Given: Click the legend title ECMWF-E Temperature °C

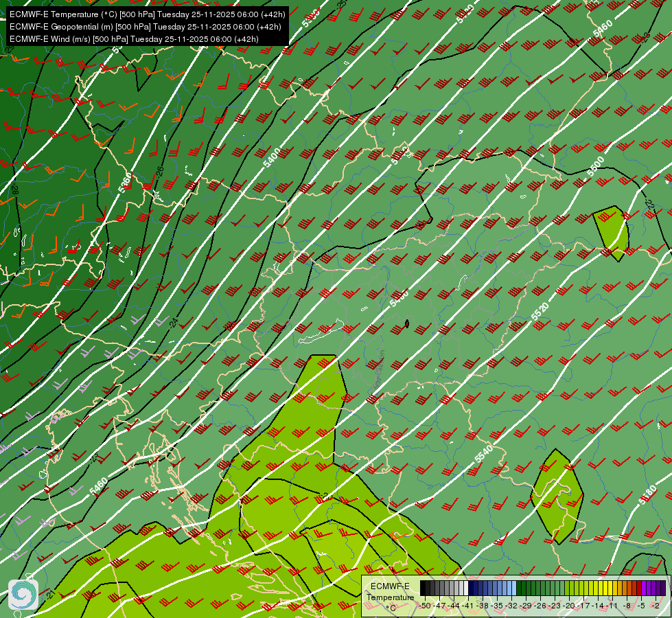Looking at the screenshot, I should pyautogui.click(x=390, y=597).
